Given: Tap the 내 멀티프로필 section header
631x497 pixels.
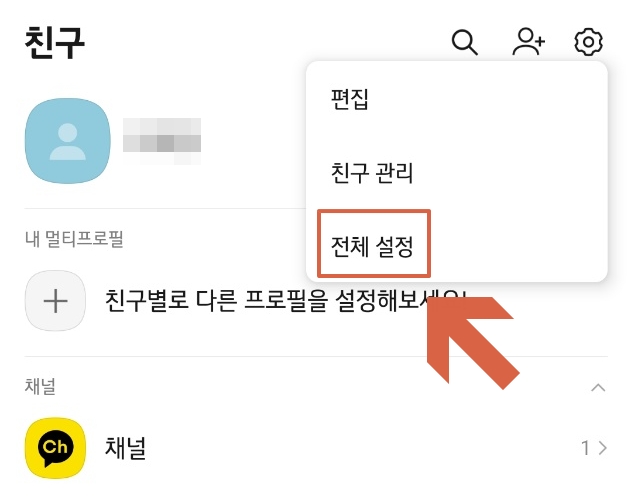Looking at the screenshot, I should 74,239.
